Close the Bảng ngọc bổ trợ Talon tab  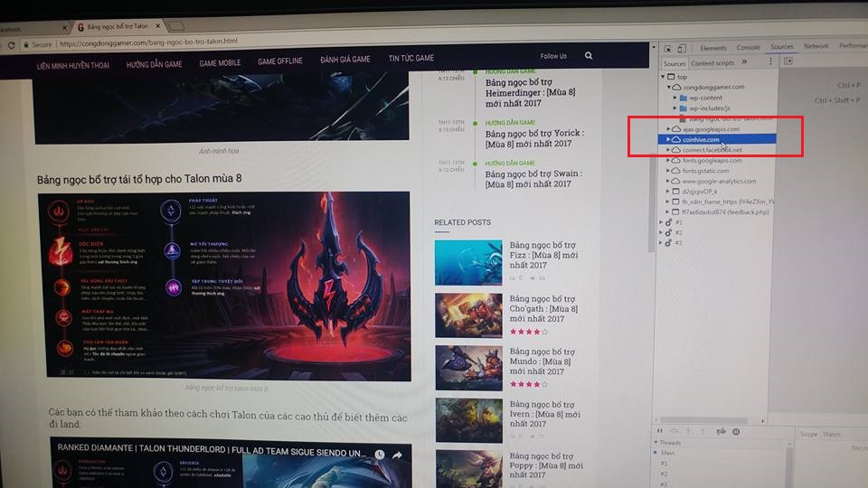click(x=157, y=25)
